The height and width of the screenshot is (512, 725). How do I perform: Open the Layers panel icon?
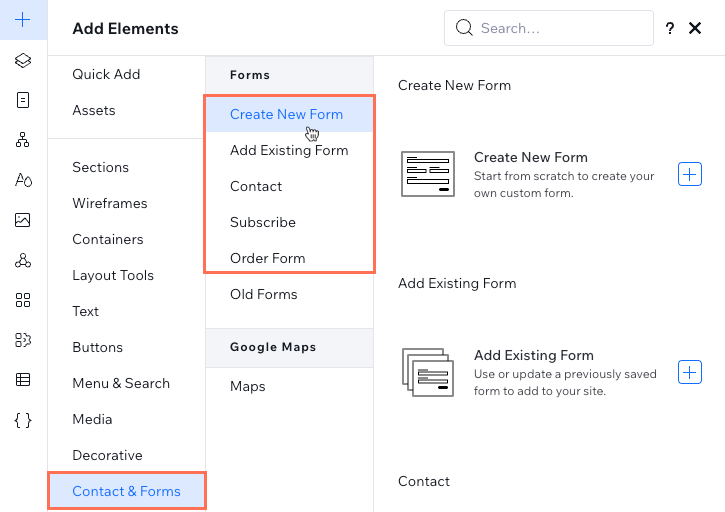(x=23, y=60)
